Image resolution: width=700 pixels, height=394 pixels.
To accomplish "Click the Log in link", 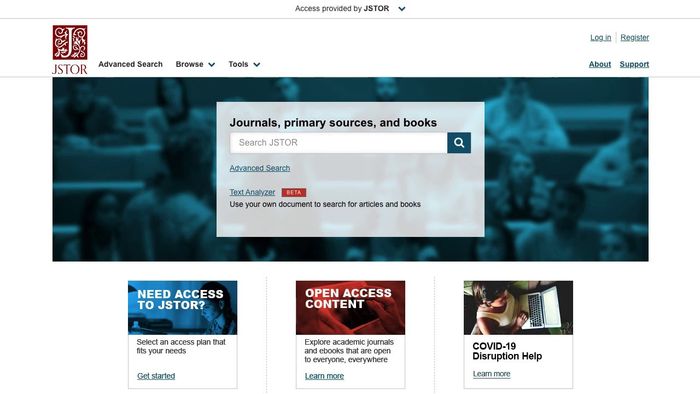I will pyautogui.click(x=600, y=37).
